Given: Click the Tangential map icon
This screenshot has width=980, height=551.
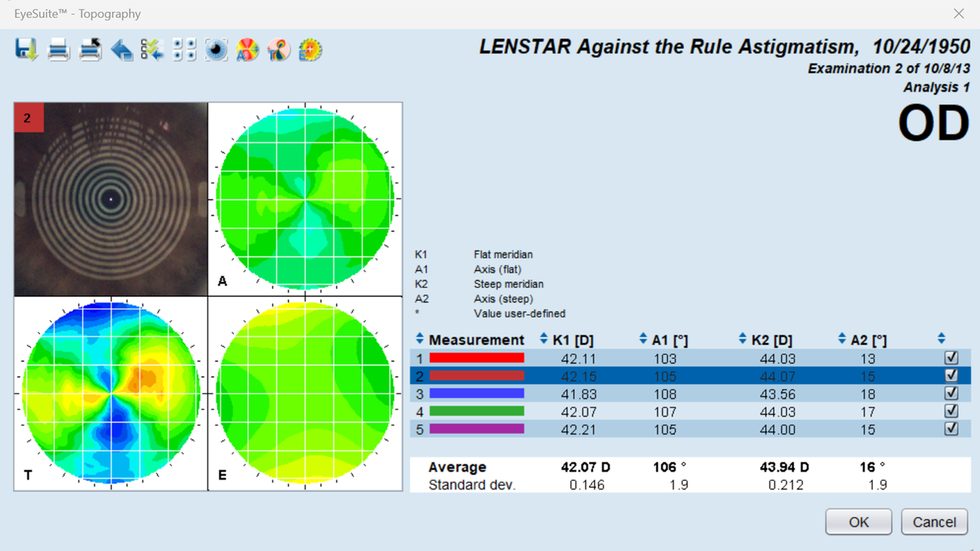Looking at the screenshot, I should 277,49.
